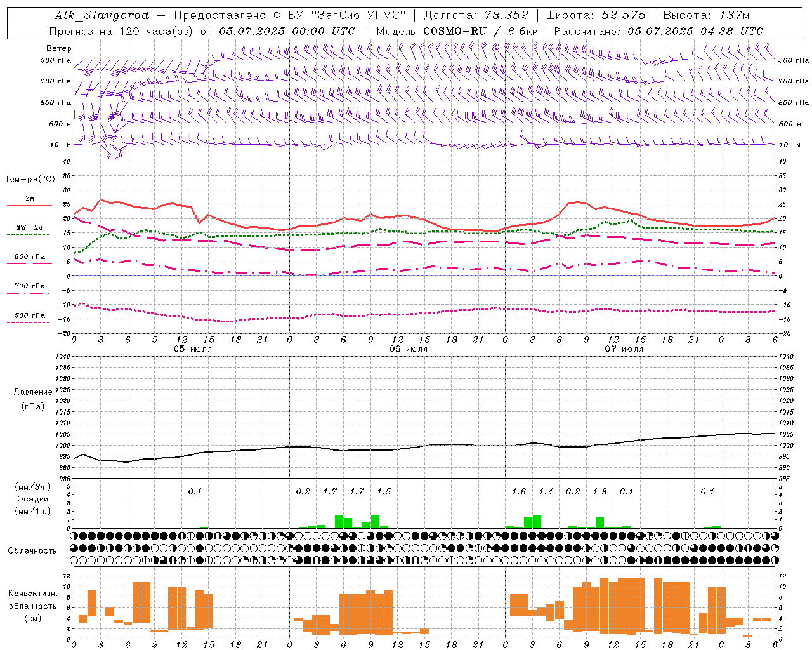The height and width of the screenshot is (650, 812).
Task: Click the 1.5 precipitation total value
Action: [x=384, y=491]
